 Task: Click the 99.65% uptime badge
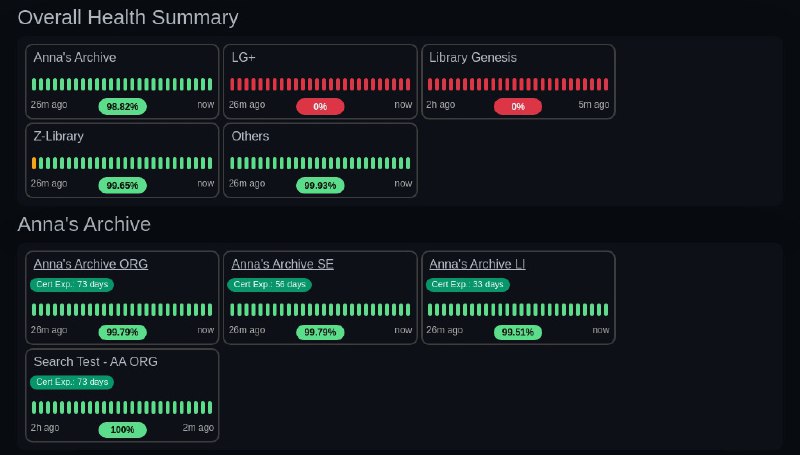coord(122,185)
